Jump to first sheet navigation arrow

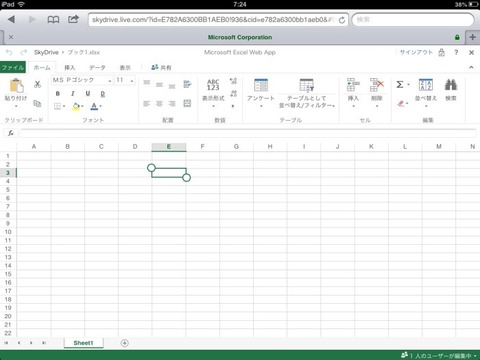point(6,343)
